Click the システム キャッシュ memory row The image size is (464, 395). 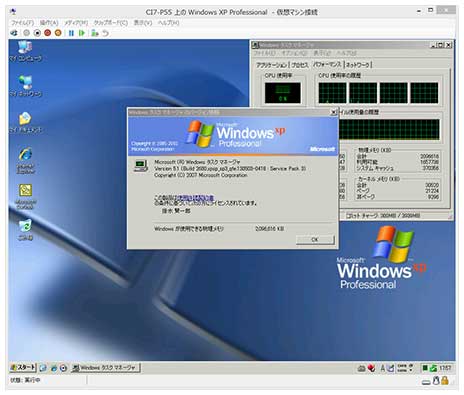click(x=398, y=168)
